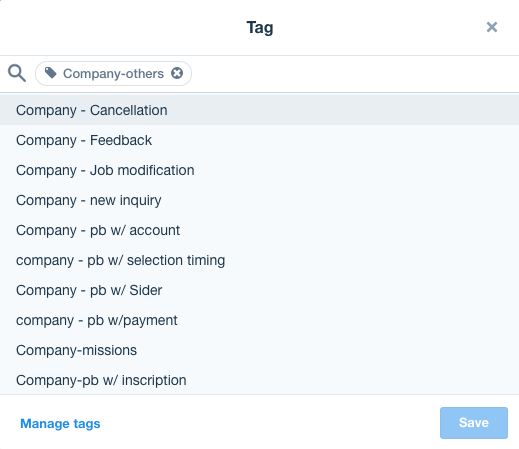
Task: Pick Company - new inquiry tag
Action: point(259,200)
